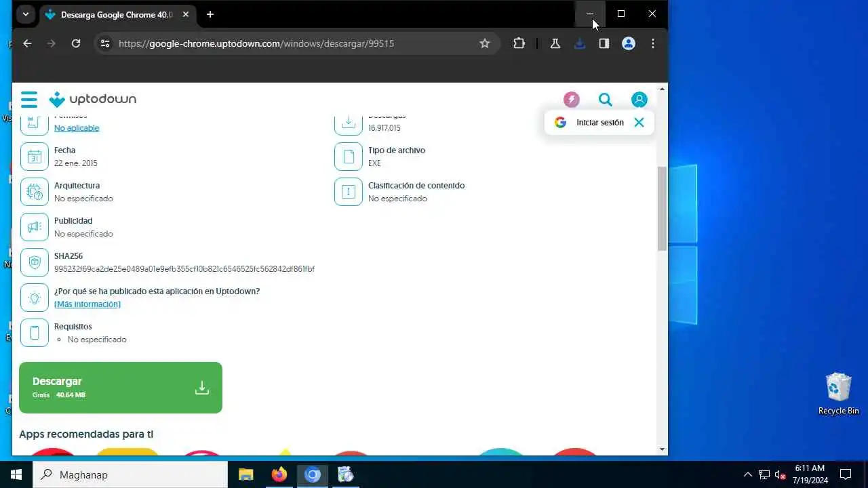
Task: Click the SHA256 shield icon
Action: 35,262
